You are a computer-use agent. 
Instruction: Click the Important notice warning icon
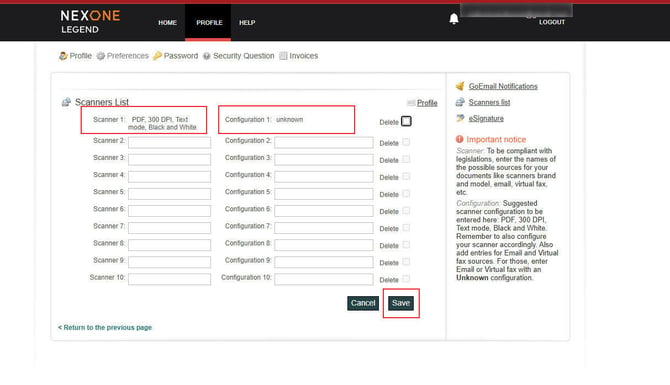click(459, 139)
